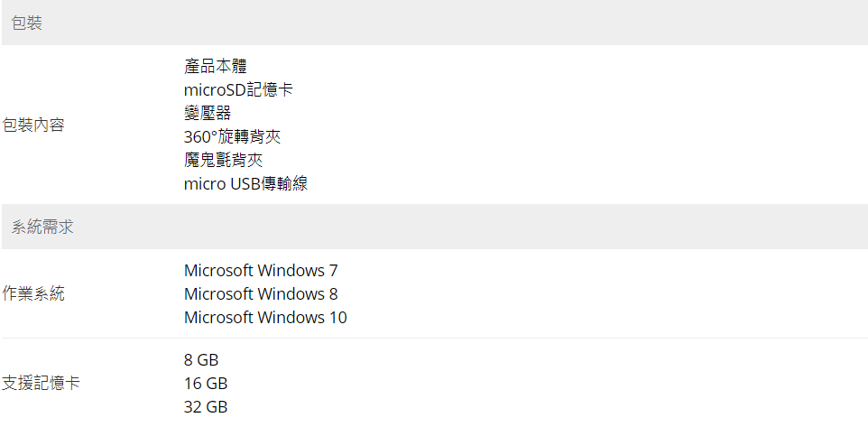
Task: Click the microSD記憶卡 entry
Action: [238, 89]
